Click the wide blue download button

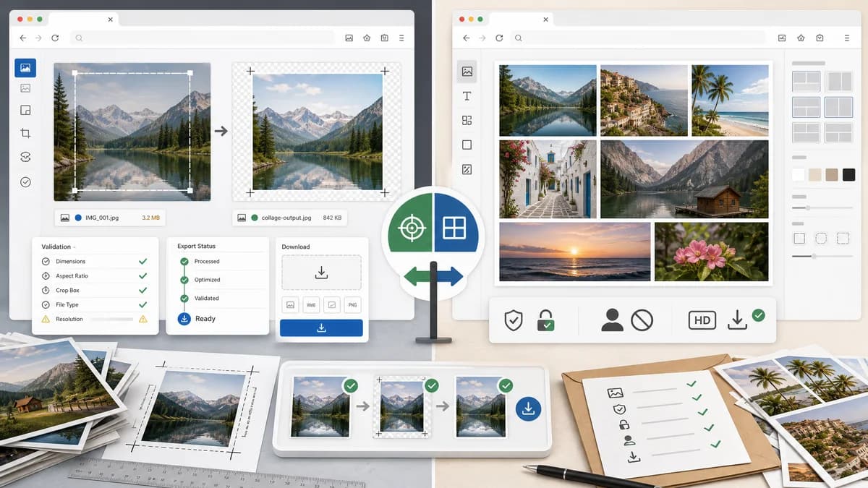(x=321, y=328)
